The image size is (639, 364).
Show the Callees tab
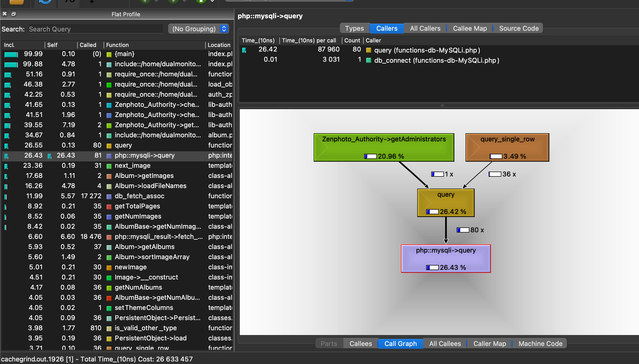click(x=360, y=343)
